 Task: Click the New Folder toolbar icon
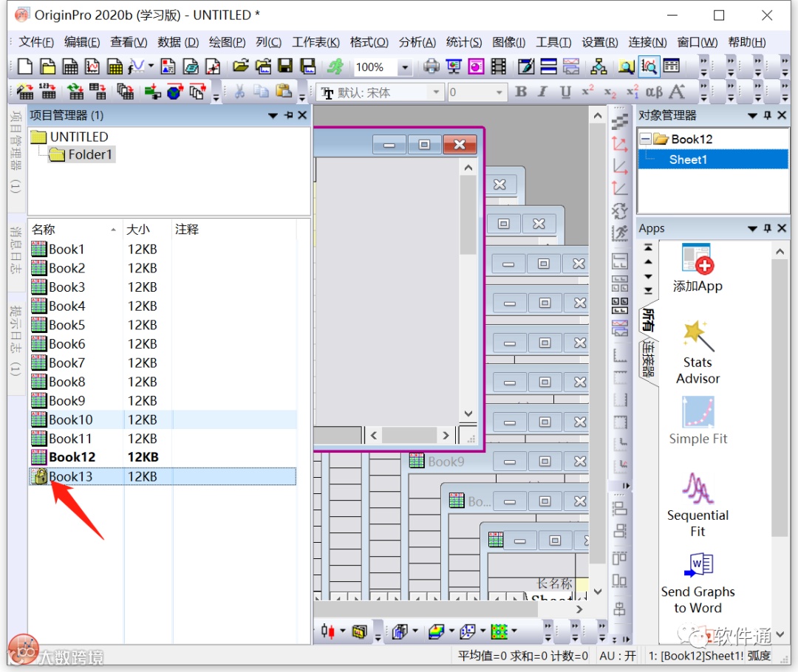(x=47, y=66)
